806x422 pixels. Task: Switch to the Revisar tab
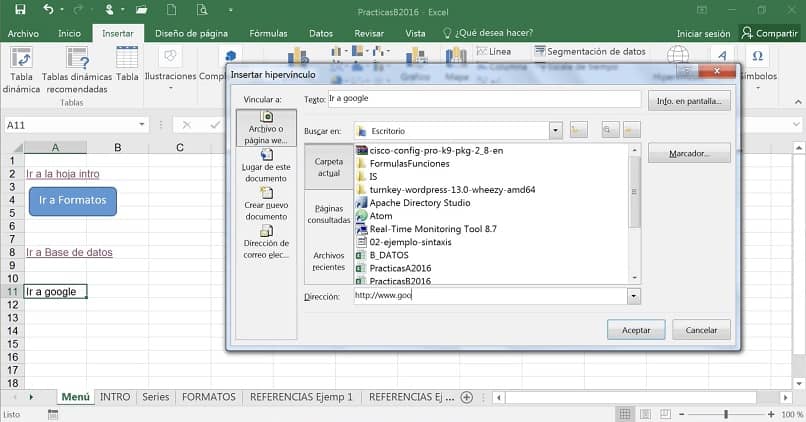(369, 33)
